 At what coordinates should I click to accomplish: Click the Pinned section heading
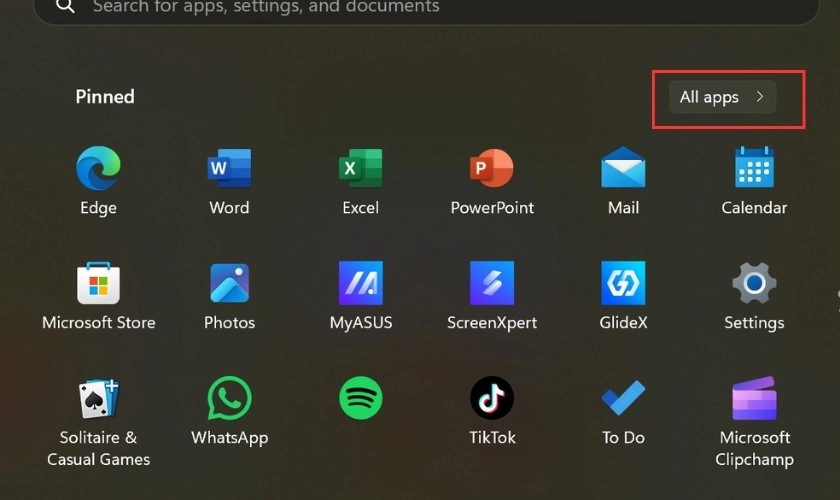105,97
